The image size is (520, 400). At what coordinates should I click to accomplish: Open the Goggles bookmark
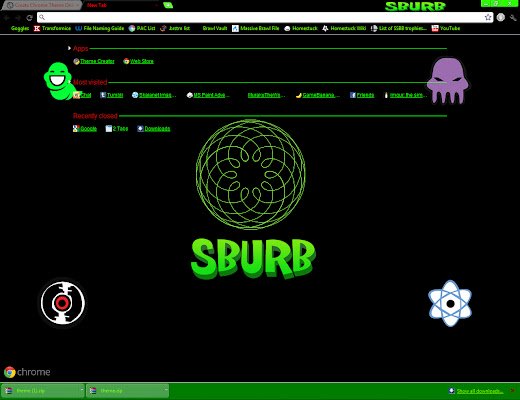[x=20, y=28]
